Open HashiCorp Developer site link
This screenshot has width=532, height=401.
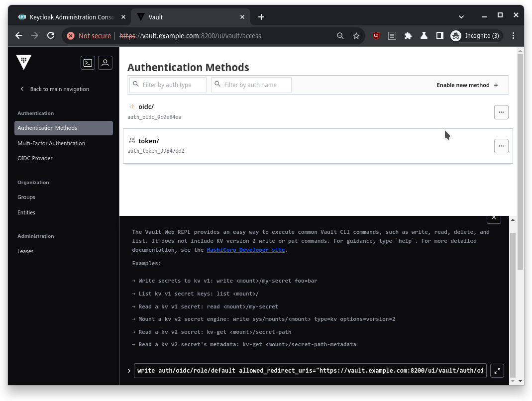tap(246, 250)
